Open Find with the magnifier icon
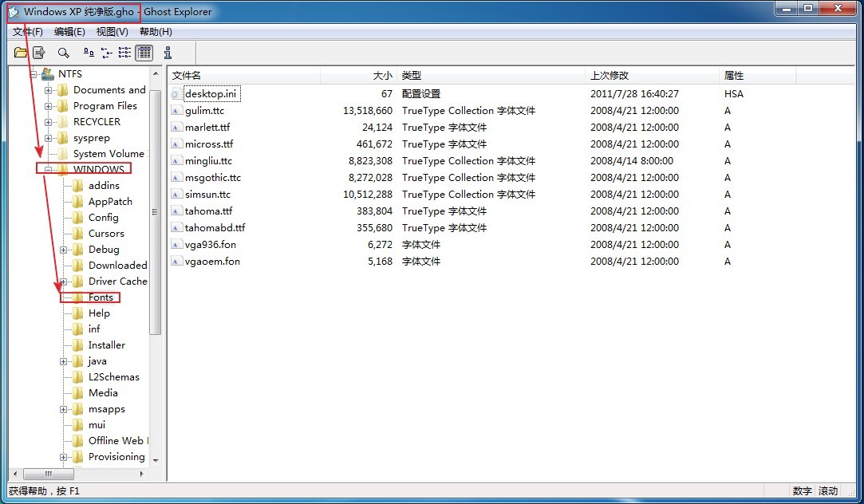The width and height of the screenshot is (864, 504). 63,53
